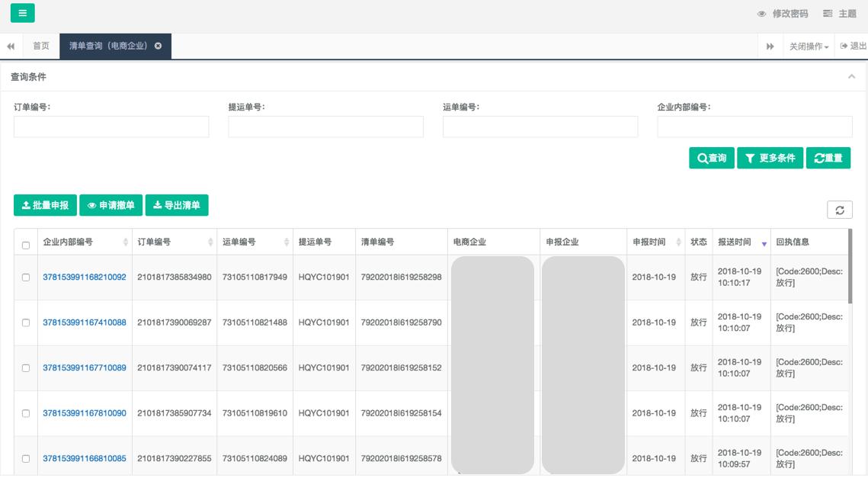This screenshot has height=478, width=868.
Task: Refresh the list with the circular arrow icon
Action: point(841,208)
